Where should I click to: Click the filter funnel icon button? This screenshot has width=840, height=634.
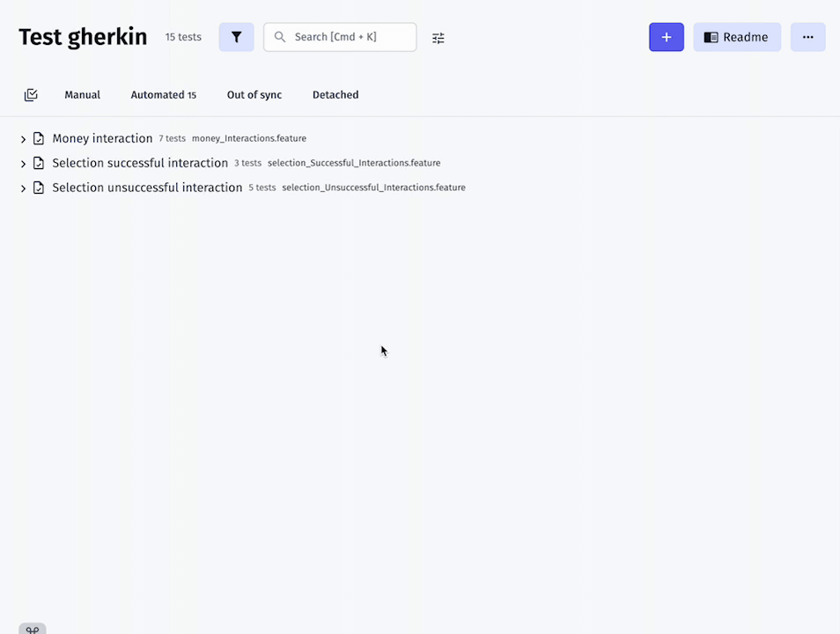tap(236, 37)
